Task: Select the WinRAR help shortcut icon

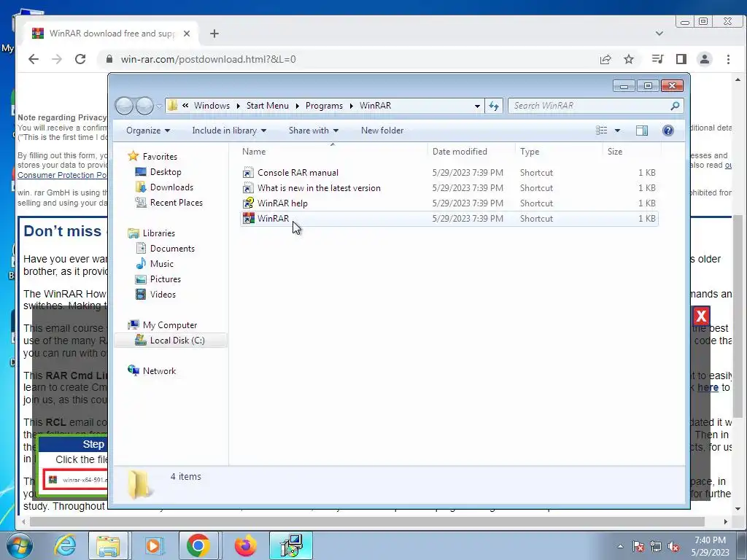Action: [x=248, y=203]
